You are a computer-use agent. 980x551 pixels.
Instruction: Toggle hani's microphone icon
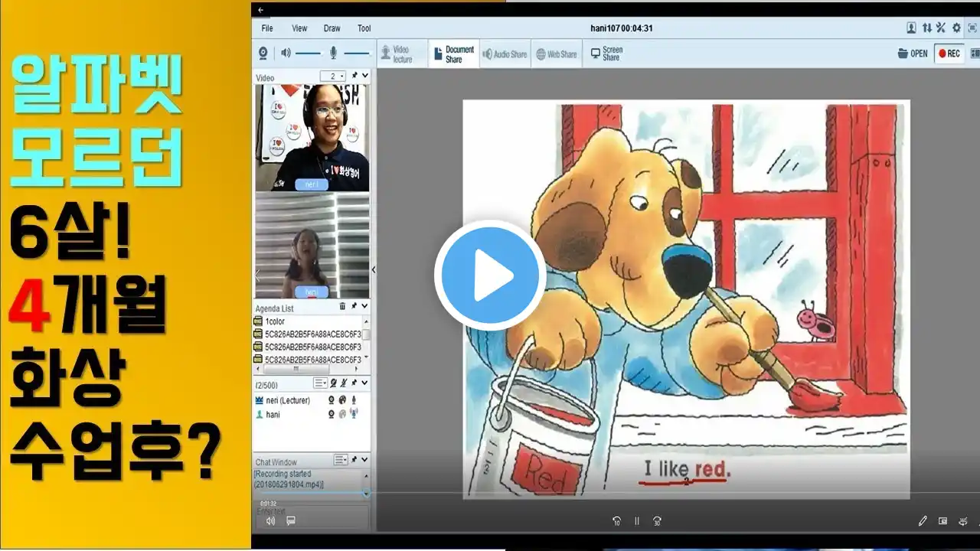coord(354,414)
